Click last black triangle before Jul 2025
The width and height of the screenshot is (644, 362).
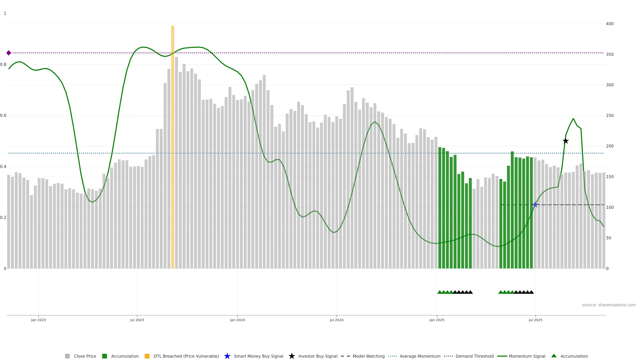pyautogui.click(x=531, y=292)
